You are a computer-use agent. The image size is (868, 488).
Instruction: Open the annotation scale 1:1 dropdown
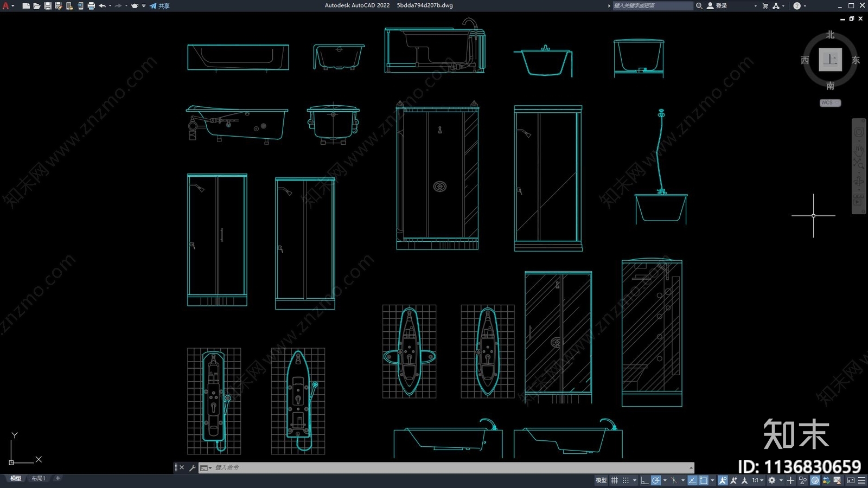[x=757, y=480]
